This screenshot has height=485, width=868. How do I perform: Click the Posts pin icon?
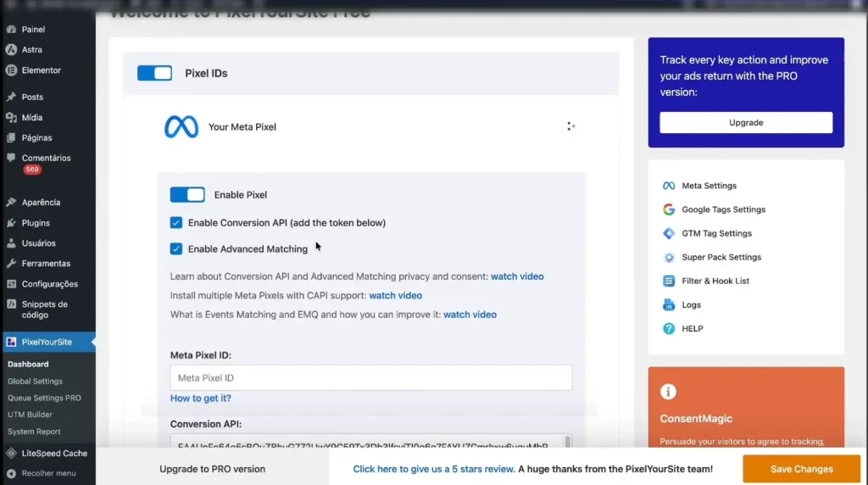pyautogui.click(x=11, y=97)
